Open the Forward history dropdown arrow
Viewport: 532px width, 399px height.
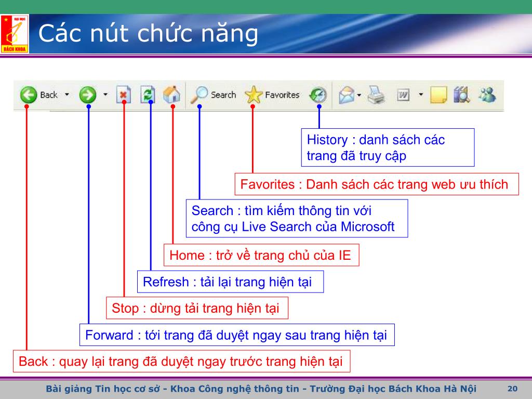[105, 95]
